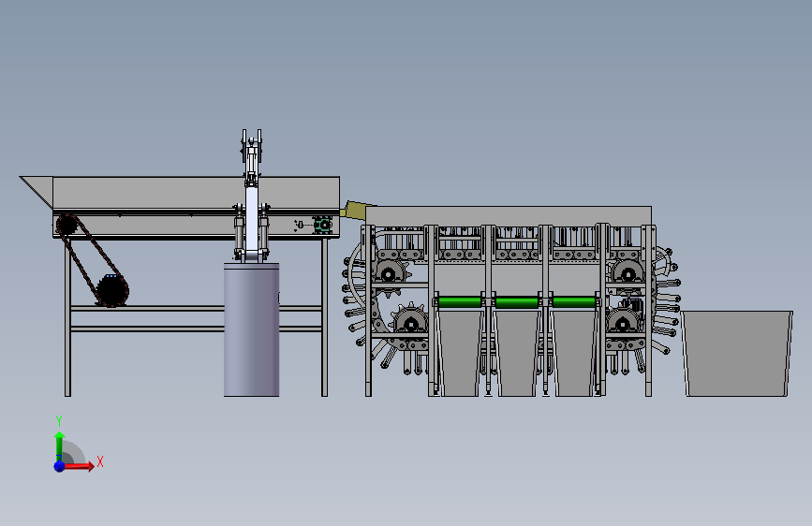Select the rightmost green roller on the sorting machine
Screen dimensions: 812x526
tap(574, 301)
